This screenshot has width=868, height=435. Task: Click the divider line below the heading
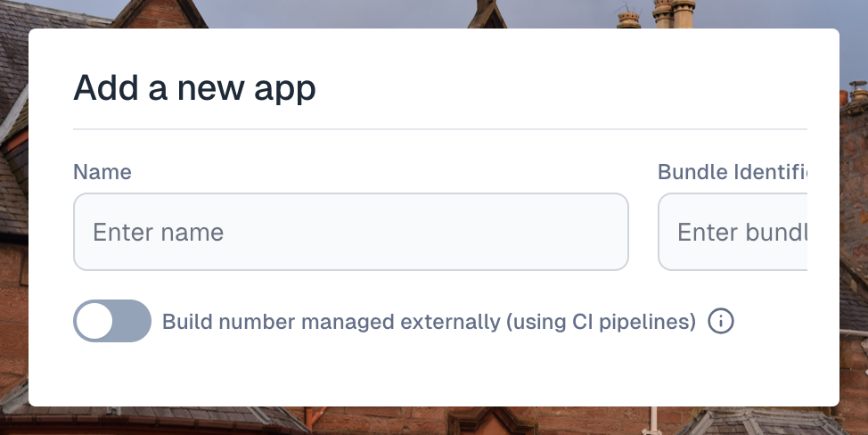pos(440,129)
